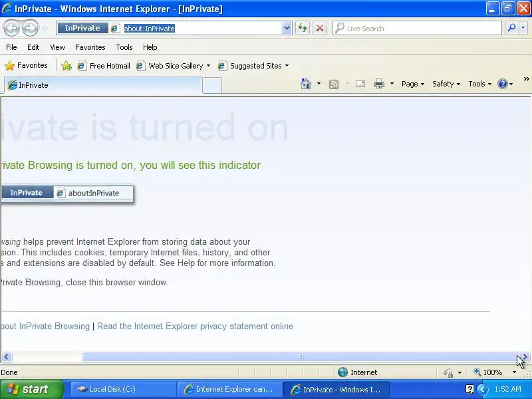Open the Safety command bar menu

coord(446,84)
